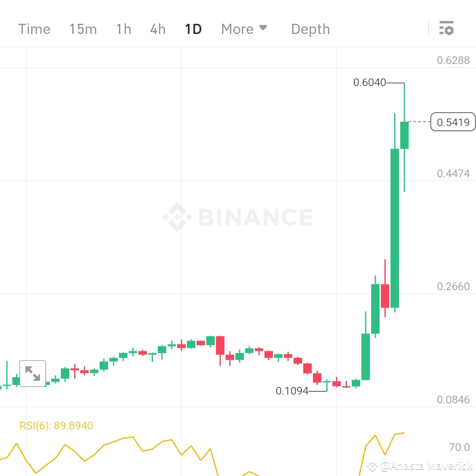Switch to the 4h timeframe tab
Viewport: 476px width, 476px height.
pos(157,29)
